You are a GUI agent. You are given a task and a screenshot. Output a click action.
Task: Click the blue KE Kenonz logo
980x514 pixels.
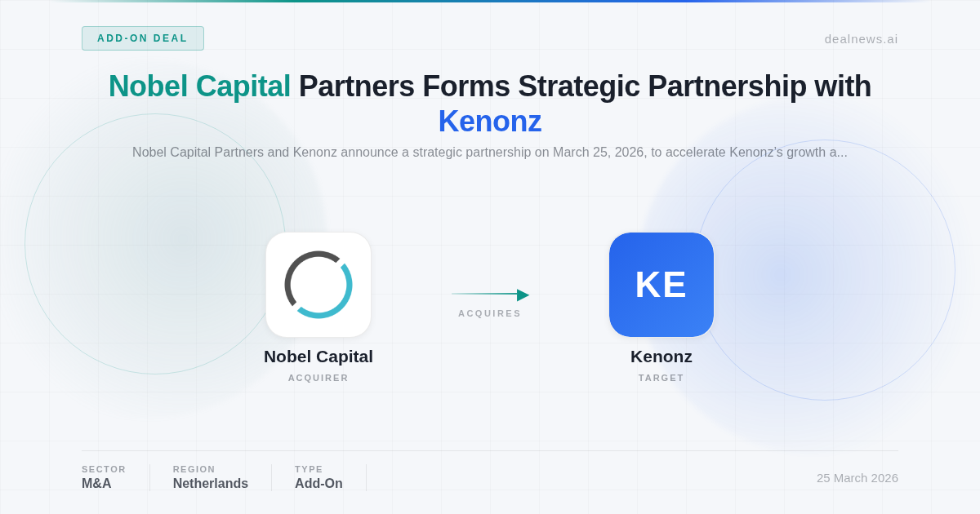[x=661, y=285]
